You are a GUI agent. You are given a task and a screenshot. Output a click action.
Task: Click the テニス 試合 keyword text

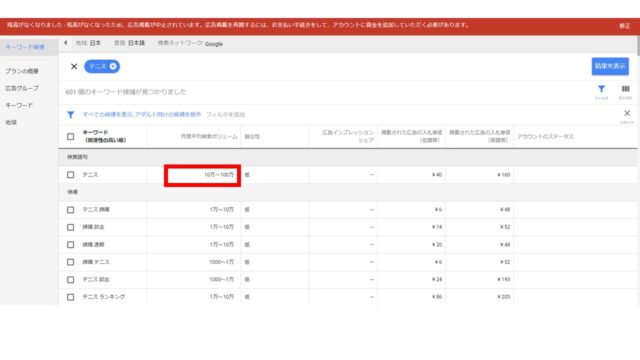click(x=96, y=280)
